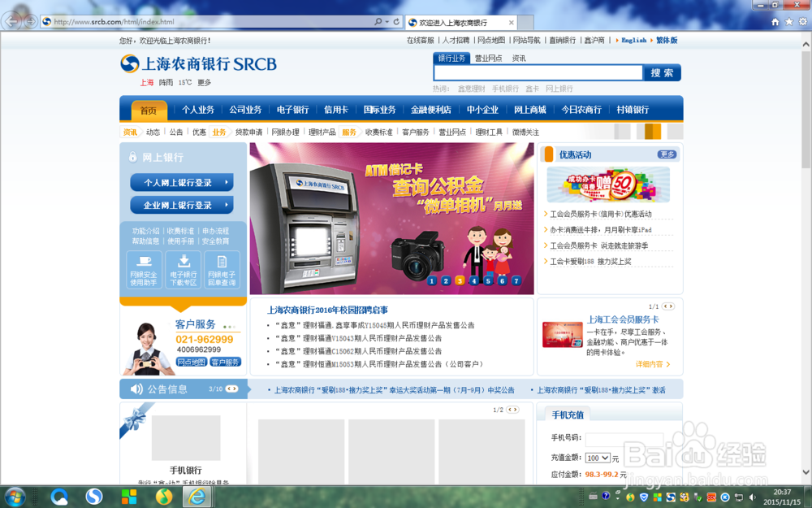Open 在线客服 top link
Viewport: 812px width, 508px height.
420,40
